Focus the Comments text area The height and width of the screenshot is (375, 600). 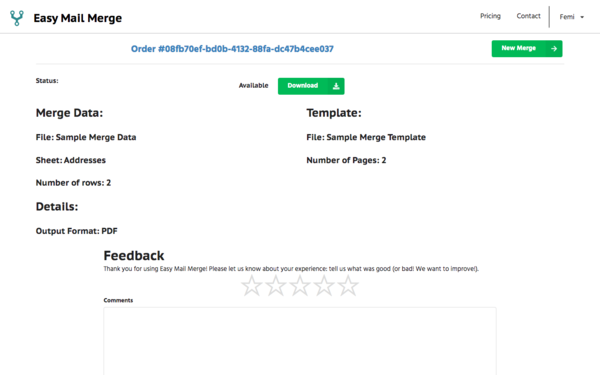click(x=300, y=341)
